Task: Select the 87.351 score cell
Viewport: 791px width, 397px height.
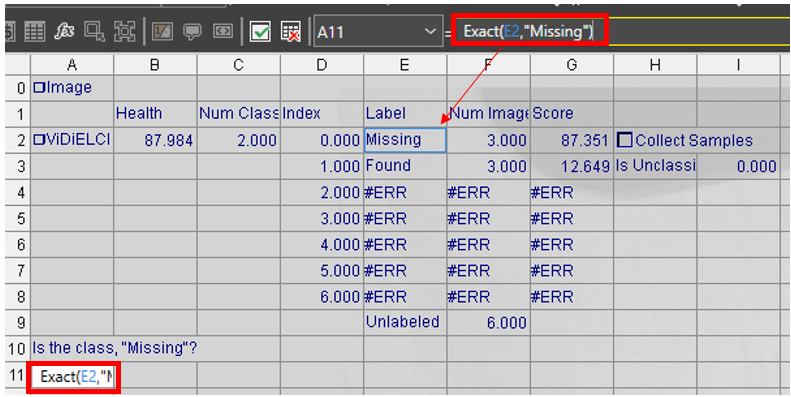Action: pos(572,140)
